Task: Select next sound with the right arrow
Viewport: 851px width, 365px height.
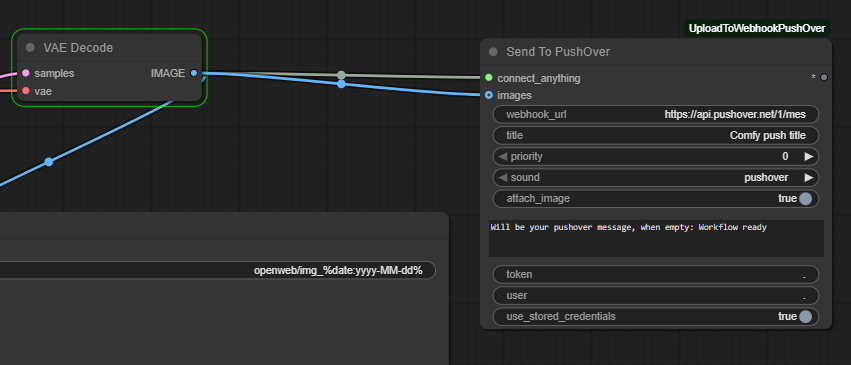Action: pos(809,177)
